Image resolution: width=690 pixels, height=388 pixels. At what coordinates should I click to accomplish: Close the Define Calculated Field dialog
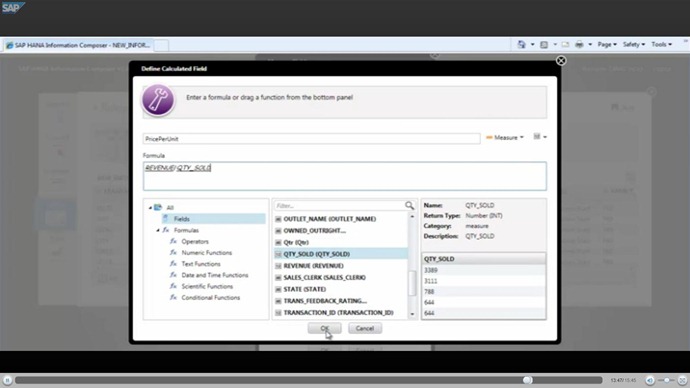pos(561,61)
